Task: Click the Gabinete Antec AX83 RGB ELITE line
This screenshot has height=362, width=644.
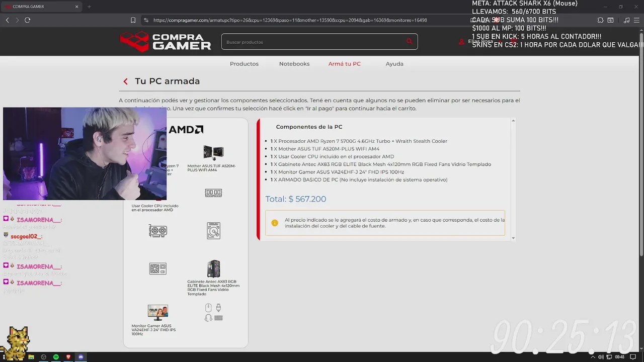Action: click(x=381, y=164)
